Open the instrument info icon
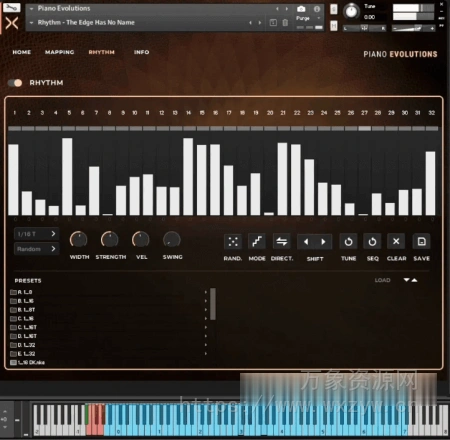Screen dimensions: 450x440 (317, 9)
